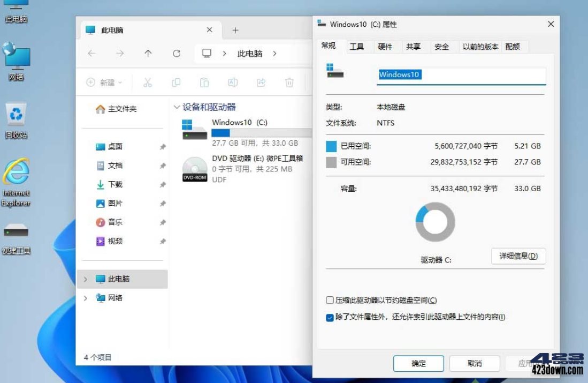Click 此电脑 in the address breadcrumb
Screen dimensions: 588x383
(250, 54)
